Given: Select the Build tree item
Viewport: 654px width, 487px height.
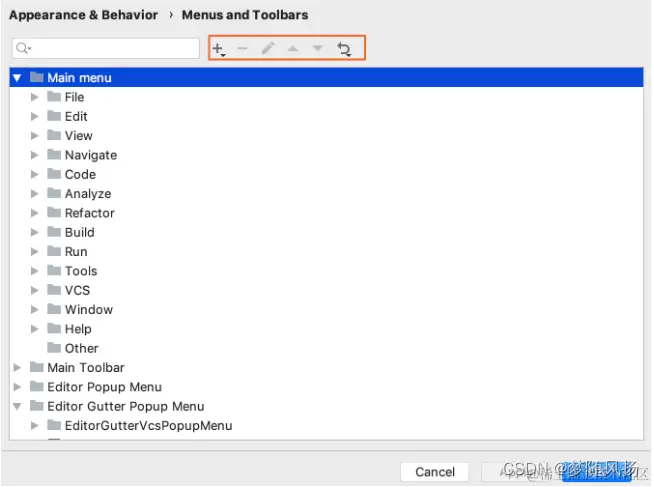Looking at the screenshot, I should pos(80,232).
